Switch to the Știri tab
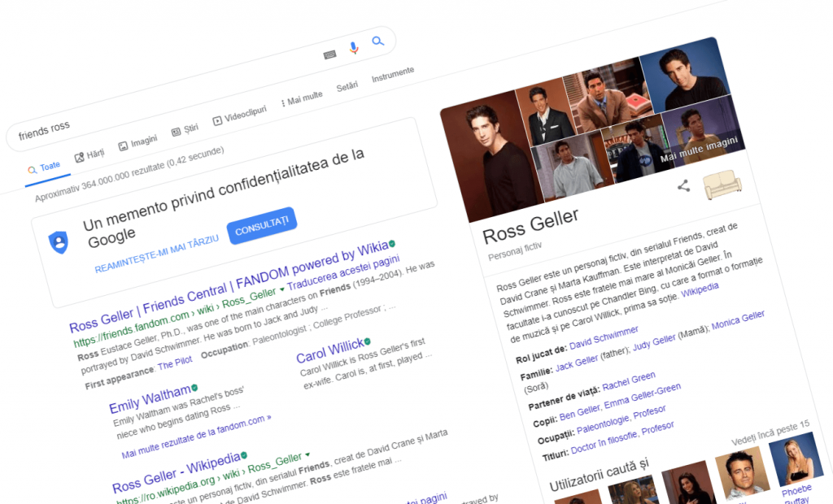This screenshot has width=833, height=504. [x=185, y=130]
